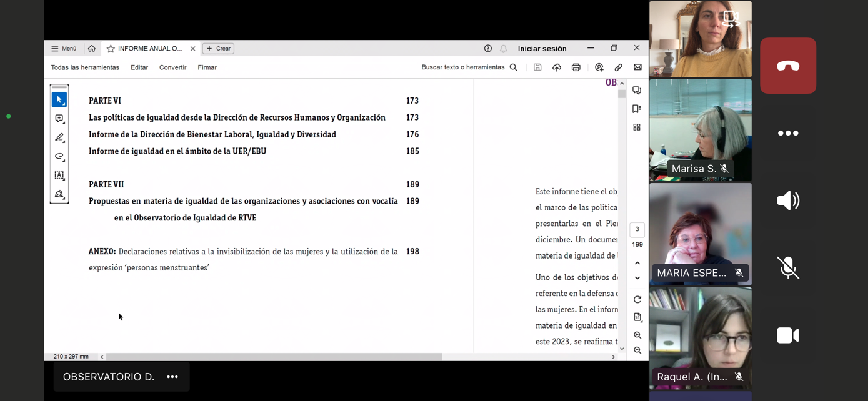Viewport: 868px width, 401px height.
Task: Click the upload to cloud icon
Action: pyautogui.click(x=557, y=67)
